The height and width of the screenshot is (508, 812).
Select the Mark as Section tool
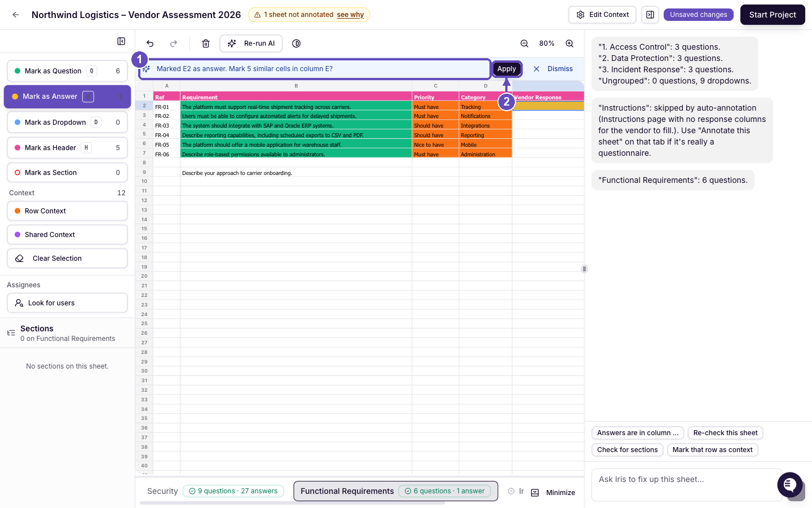(x=67, y=173)
